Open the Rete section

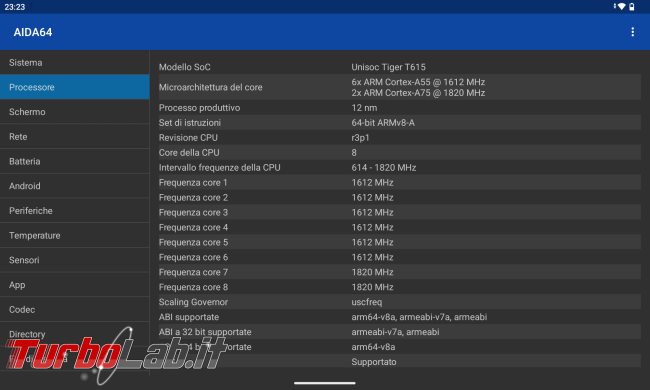pyautogui.click(x=75, y=136)
